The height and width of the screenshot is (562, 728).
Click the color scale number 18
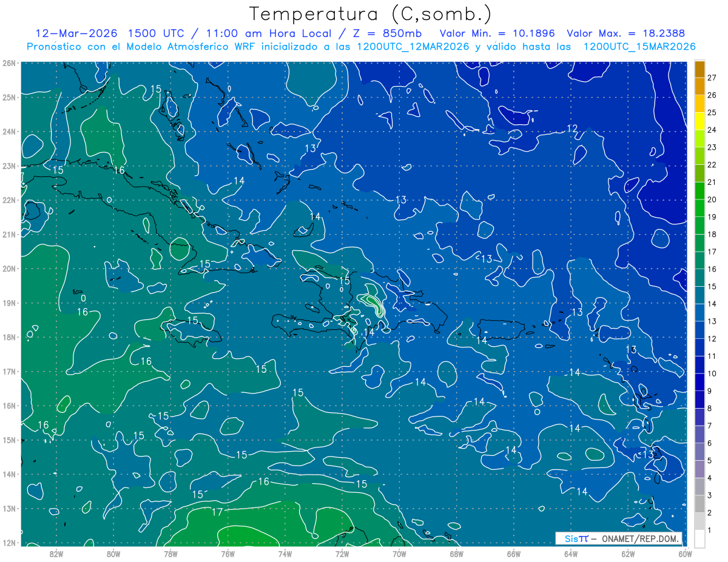[x=712, y=234]
